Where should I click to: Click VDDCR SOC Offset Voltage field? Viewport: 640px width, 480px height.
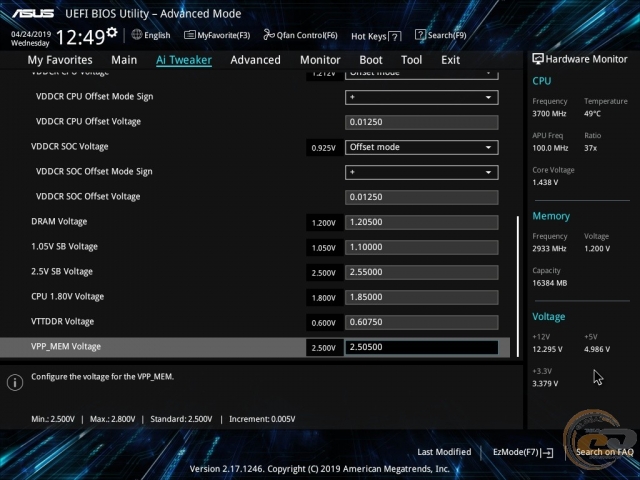[x=422, y=197]
